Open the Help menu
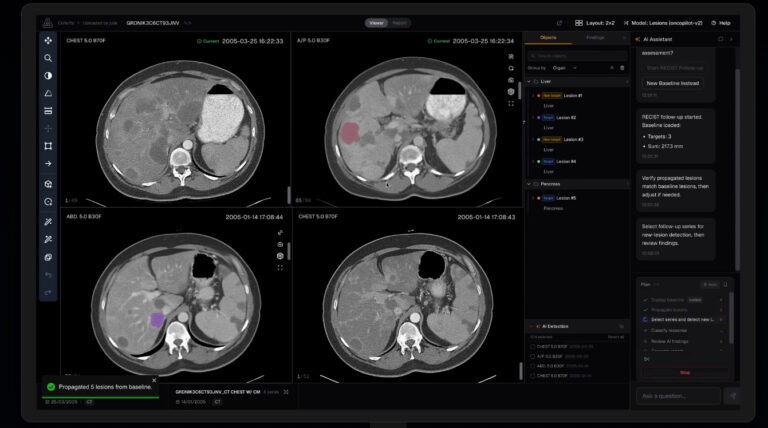This screenshot has width=768, height=428. [721, 23]
